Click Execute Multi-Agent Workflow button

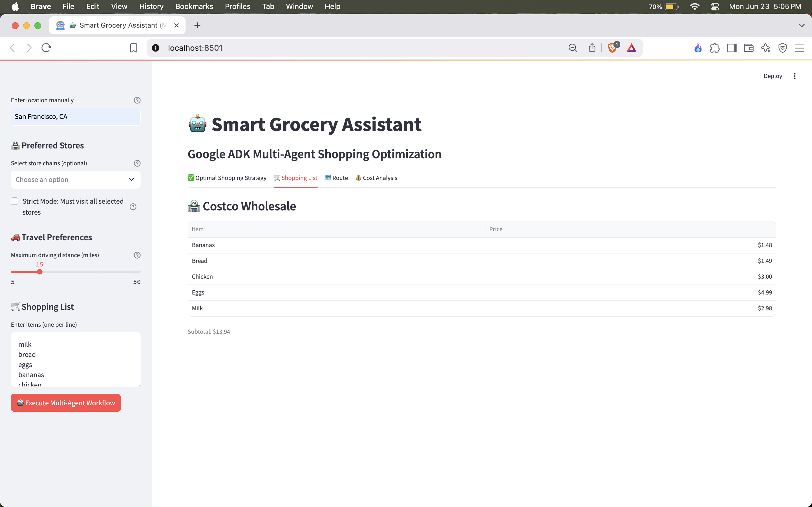pos(66,403)
